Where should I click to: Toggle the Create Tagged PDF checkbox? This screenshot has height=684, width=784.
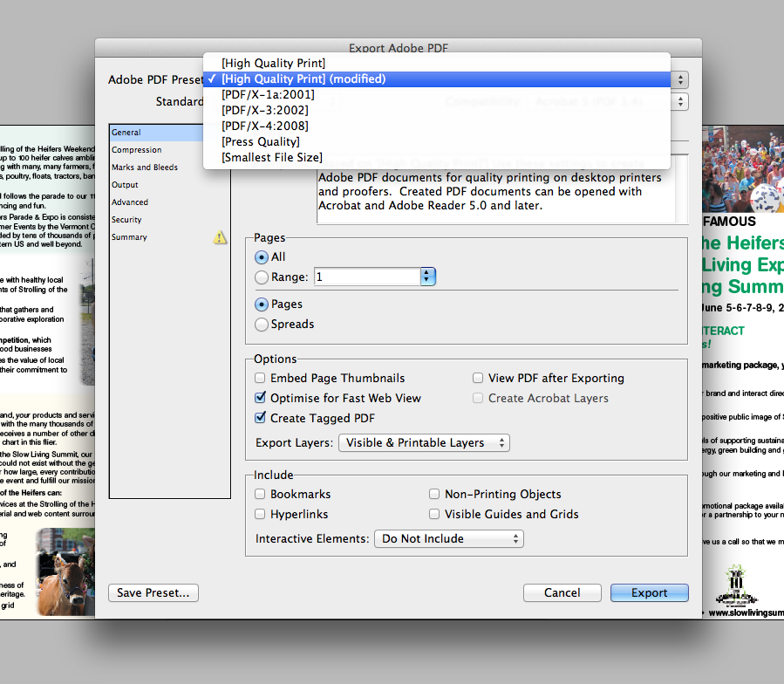click(260, 418)
